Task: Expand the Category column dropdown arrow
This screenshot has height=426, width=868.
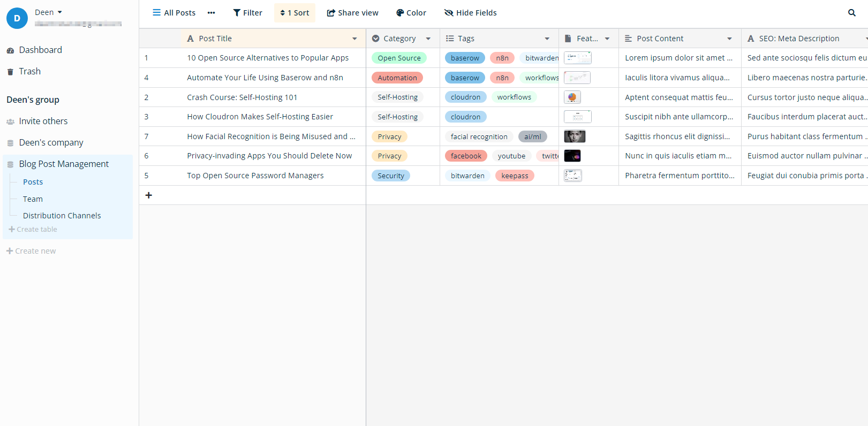Action: click(x=428, y=39)
